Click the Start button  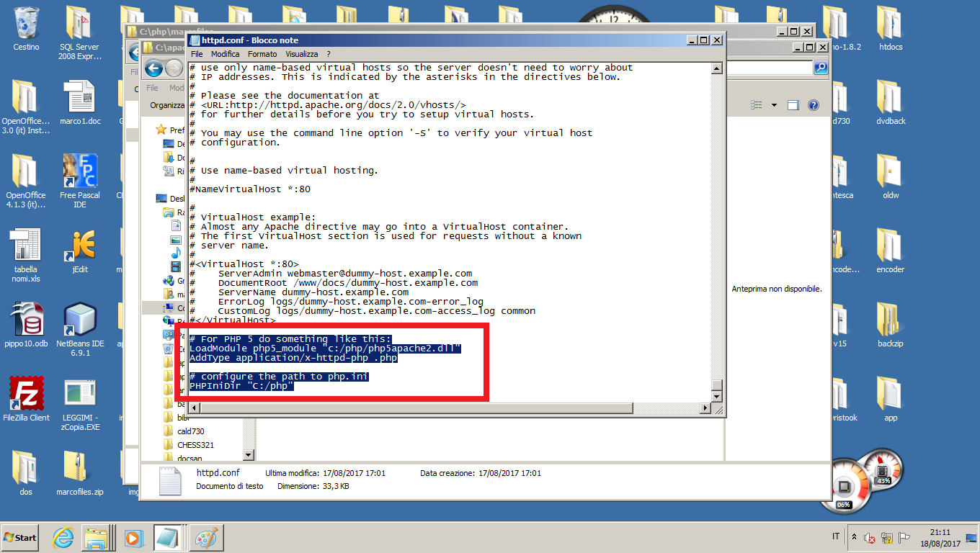pyautogui.click(x=20, y=537)
